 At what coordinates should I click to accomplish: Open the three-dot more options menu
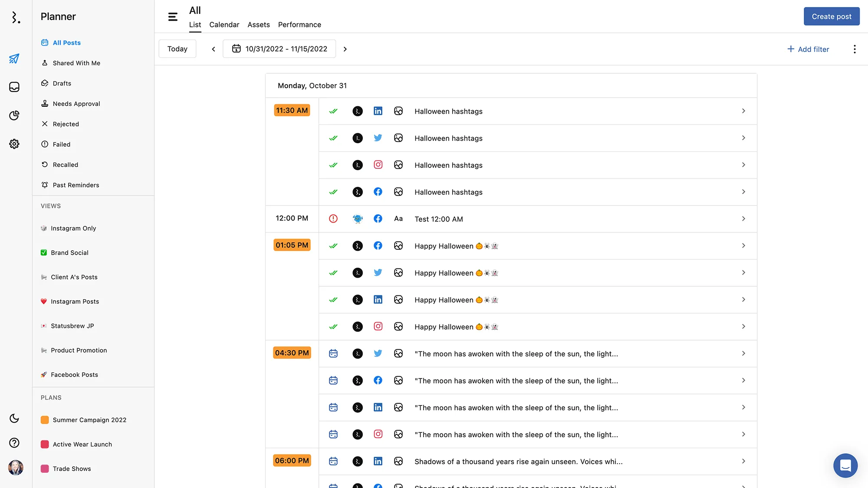coord(855,49)
